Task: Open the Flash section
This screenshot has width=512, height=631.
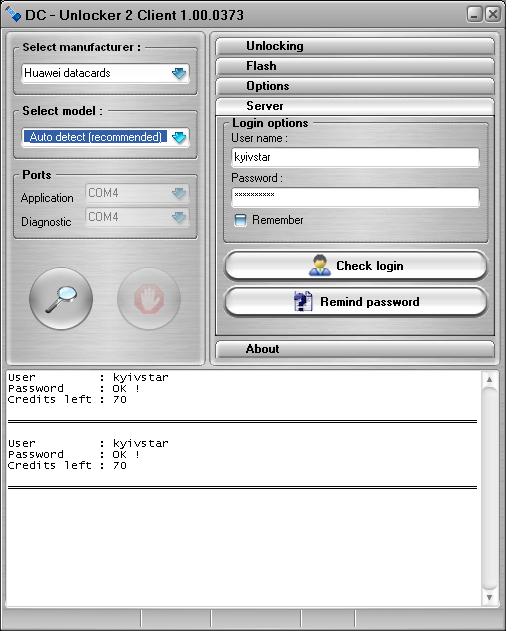Action: pos(355,66)
